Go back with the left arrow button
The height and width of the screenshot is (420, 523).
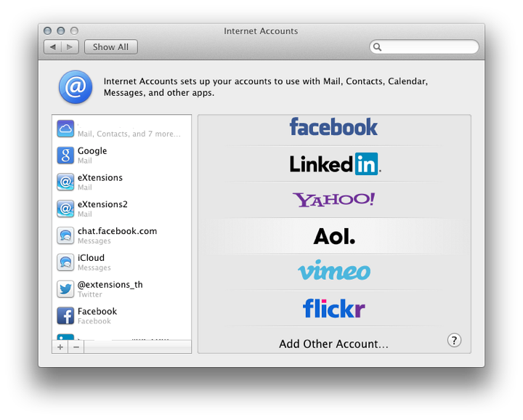[x=53, y=47]
